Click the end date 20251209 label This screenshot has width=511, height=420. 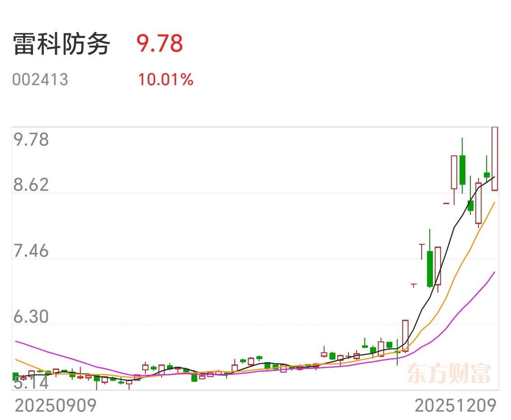[455, 406]
